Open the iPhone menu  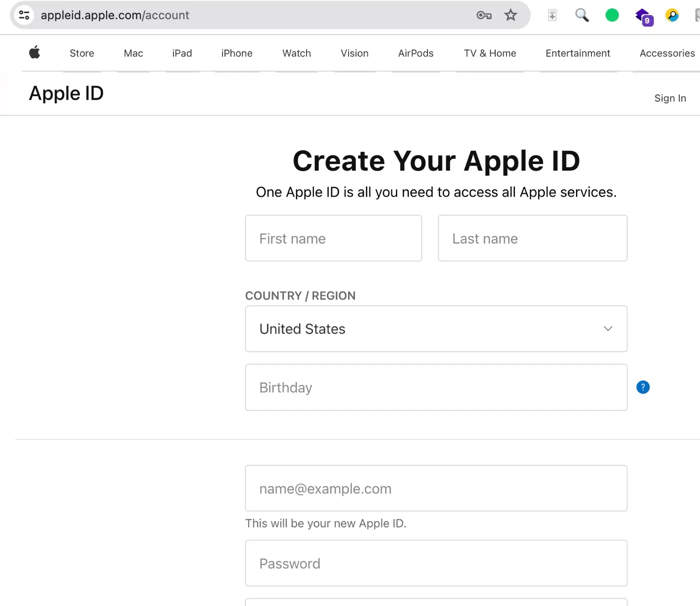[x=237, y=53]
